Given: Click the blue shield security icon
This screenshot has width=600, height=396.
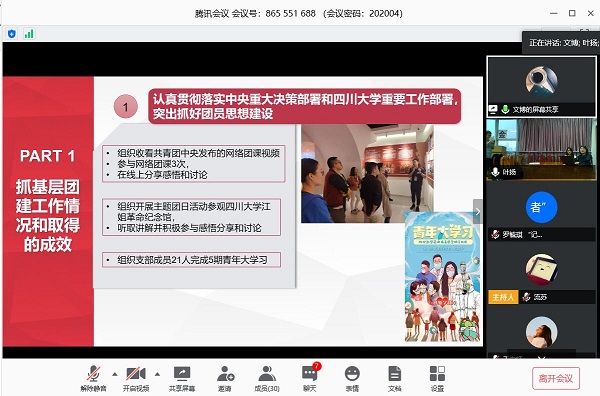Looking at the screenshot, I should 12,34.
